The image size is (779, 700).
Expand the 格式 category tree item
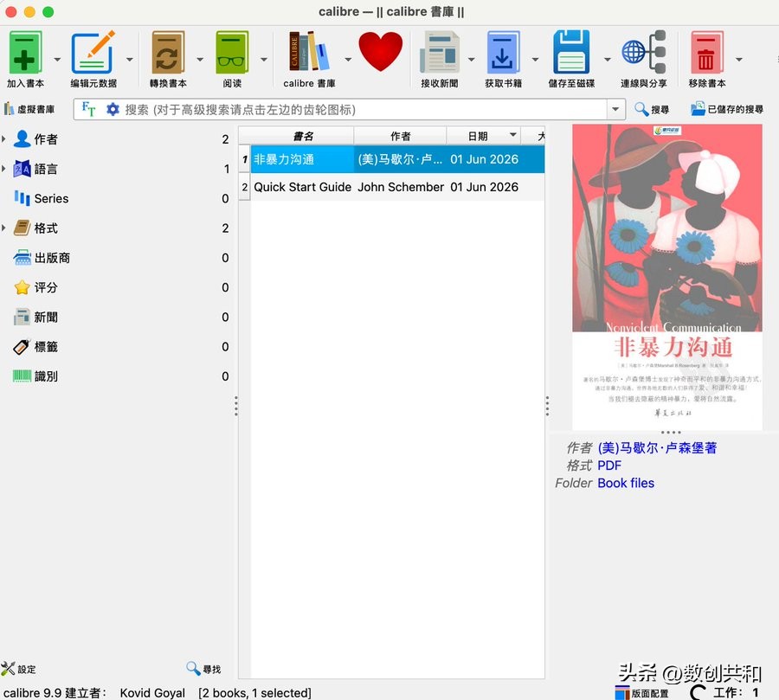[x=4, y=228]
